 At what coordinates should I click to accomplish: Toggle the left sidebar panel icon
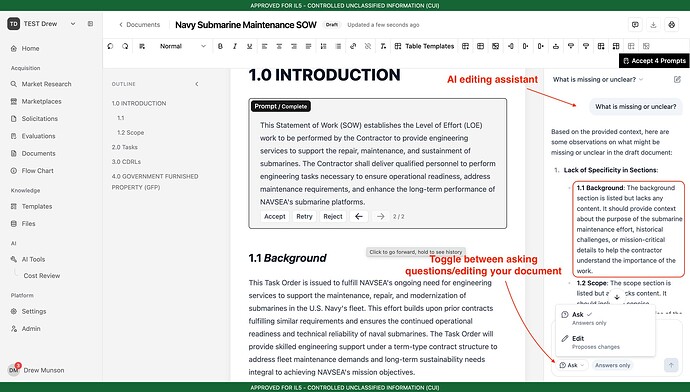(x=90, y=24)
